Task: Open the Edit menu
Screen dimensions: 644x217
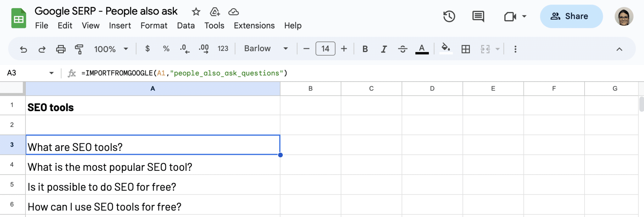Action: [x=65, y=25]
